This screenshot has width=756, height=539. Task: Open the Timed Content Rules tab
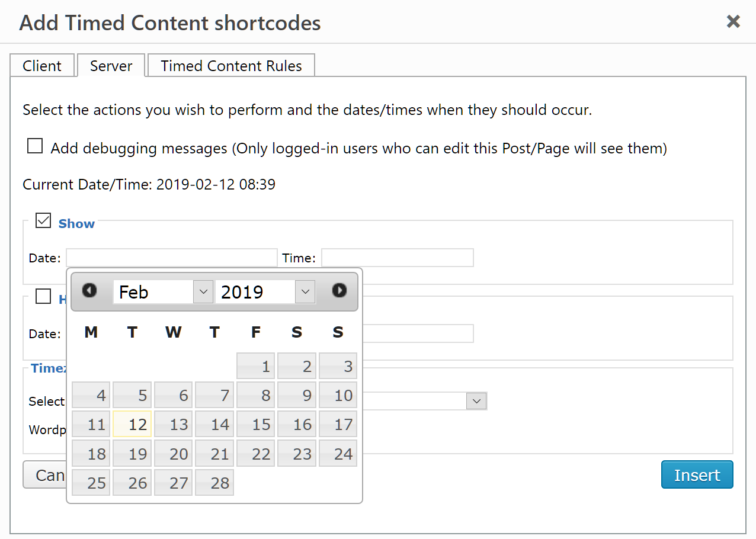pos(231,66)
